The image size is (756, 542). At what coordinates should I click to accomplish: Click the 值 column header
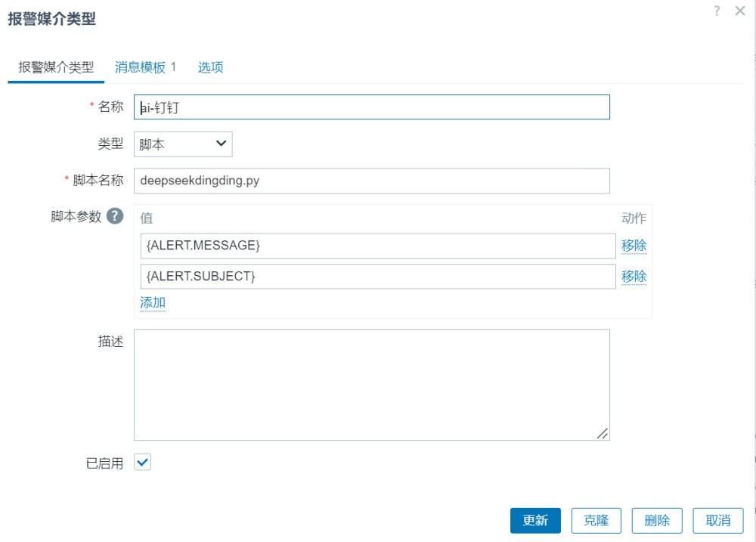coord(147,218)
